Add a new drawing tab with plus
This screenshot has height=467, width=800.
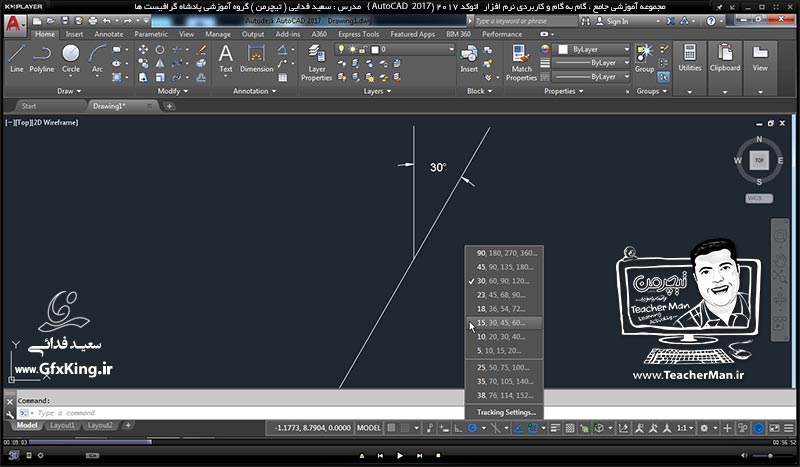(x=169, y=106)
